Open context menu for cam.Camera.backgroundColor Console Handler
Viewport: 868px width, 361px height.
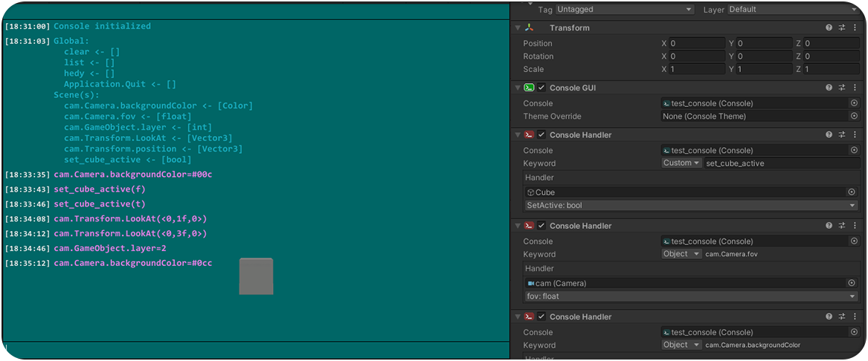(x=855, y=316)
